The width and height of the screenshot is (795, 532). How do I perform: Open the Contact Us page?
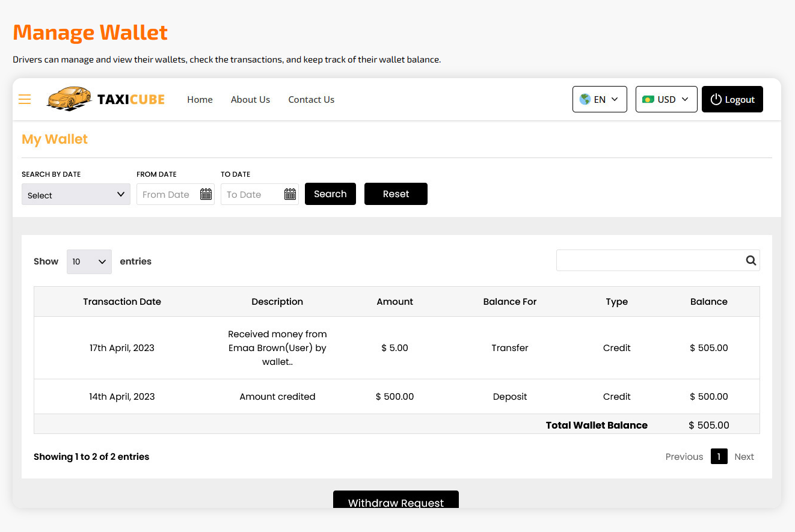(x=311, y=100)
